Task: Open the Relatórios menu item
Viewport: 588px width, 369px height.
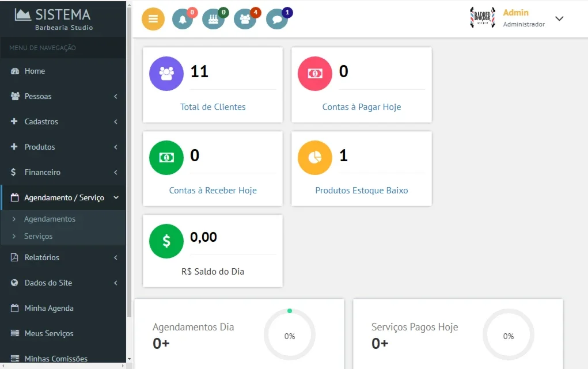Action: [63, 258]
